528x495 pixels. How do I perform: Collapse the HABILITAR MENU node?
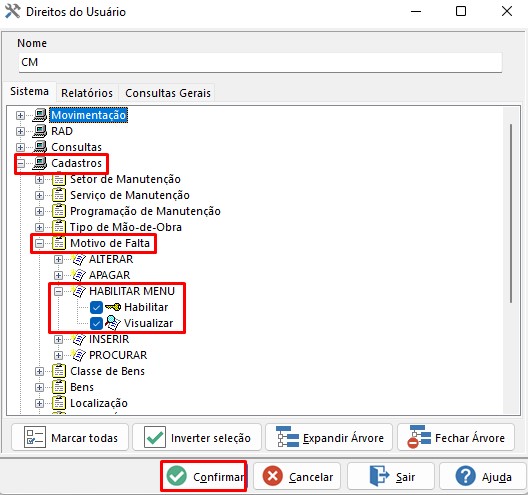pyautogui.click(x=59, y=291)
